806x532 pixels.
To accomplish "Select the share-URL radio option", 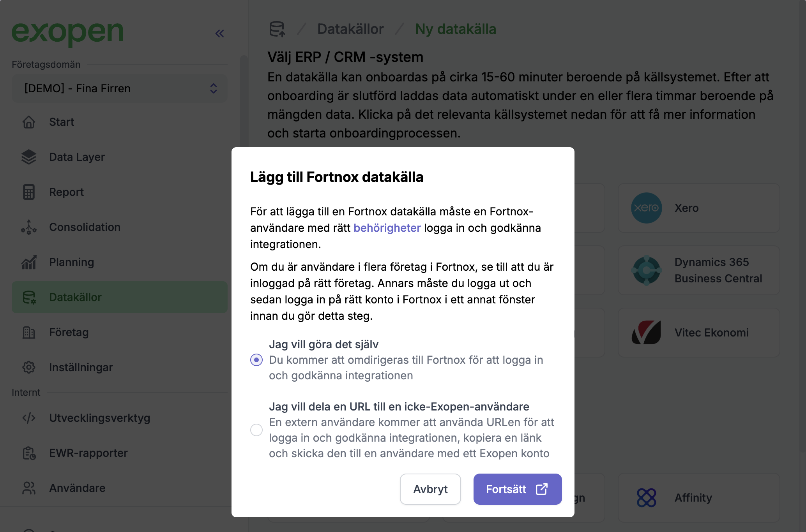I will coord(256,430).
